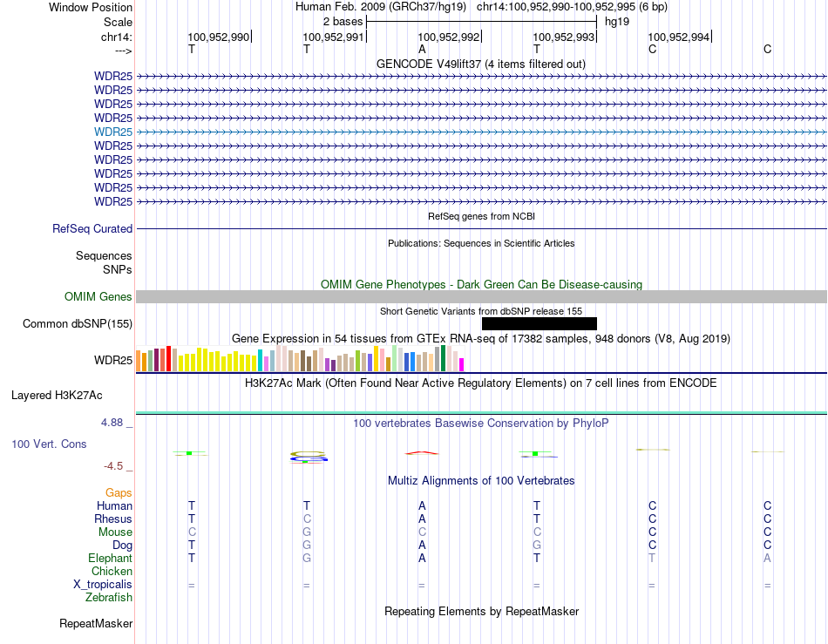Click the OMIM Genes track label
This screenshot has width=828, height=644.
point(98,296)
